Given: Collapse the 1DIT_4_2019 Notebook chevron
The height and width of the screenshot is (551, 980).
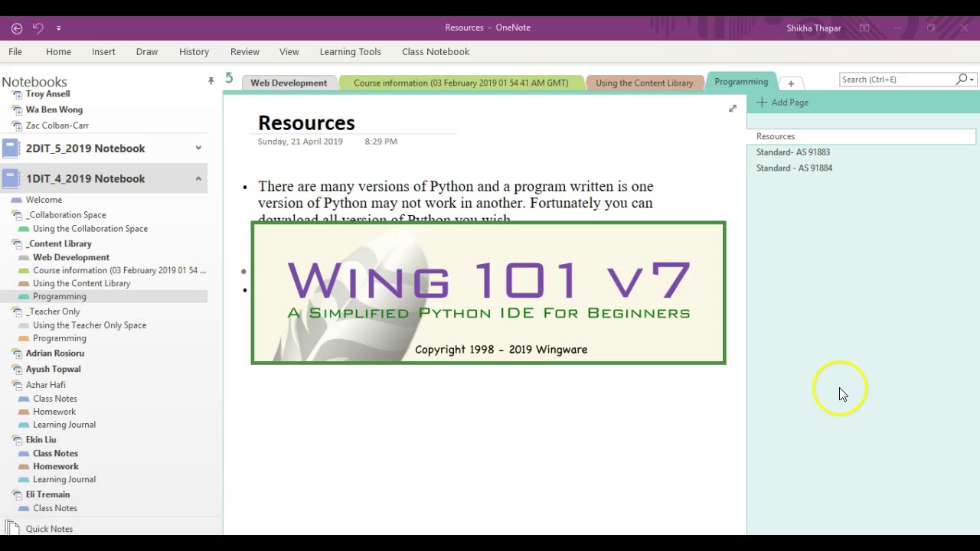Looking at the screenshot, I should point(198,178).
